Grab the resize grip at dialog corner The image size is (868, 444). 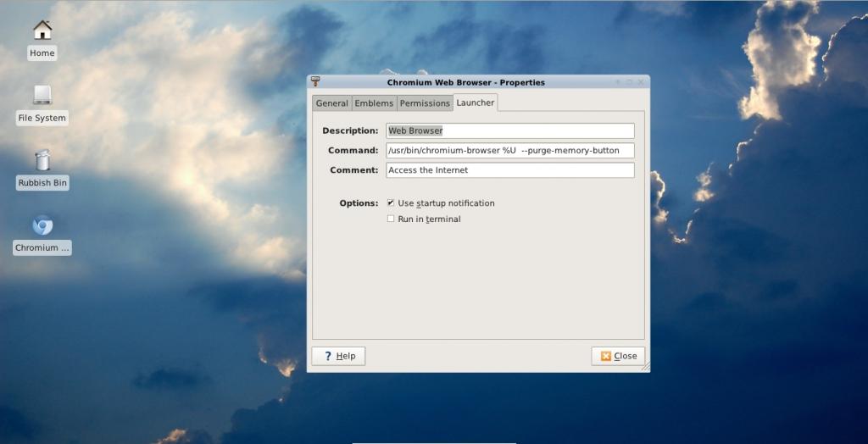click(645, 367)
